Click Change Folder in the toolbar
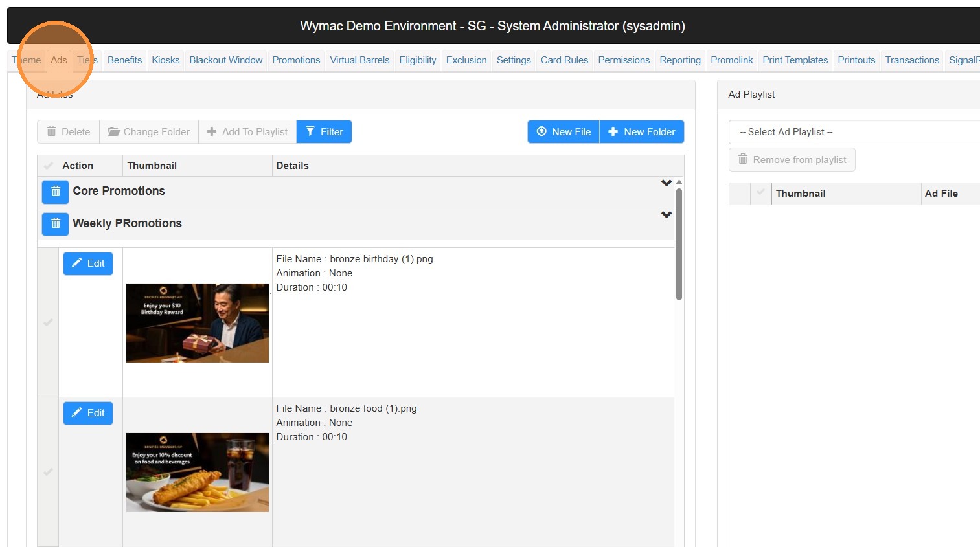This screenshot has height=547, width=980. click(149, 132)
